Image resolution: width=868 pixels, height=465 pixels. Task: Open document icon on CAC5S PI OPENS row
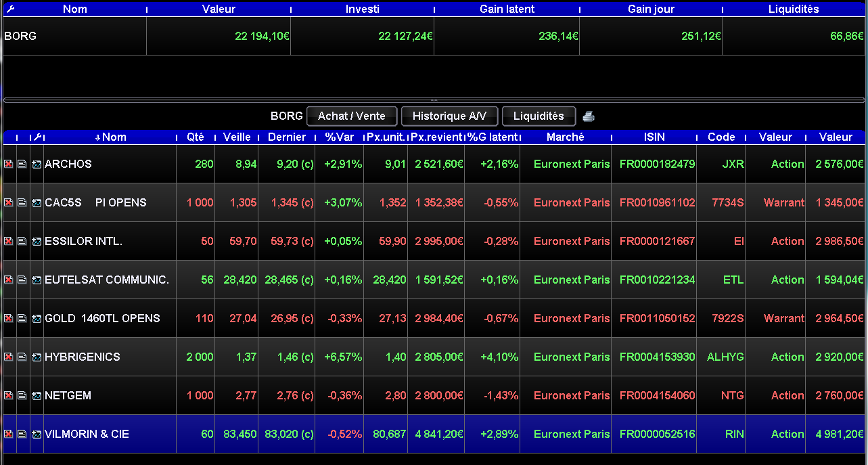(22, 203)
